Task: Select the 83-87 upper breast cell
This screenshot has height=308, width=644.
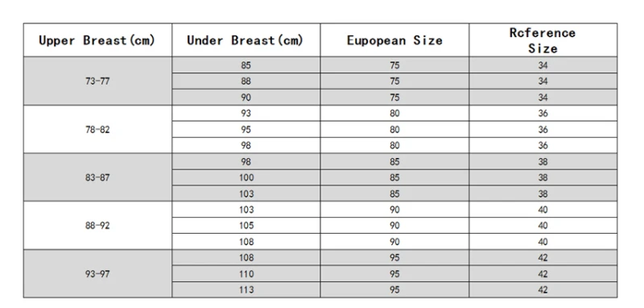Action: pos(97,177)
